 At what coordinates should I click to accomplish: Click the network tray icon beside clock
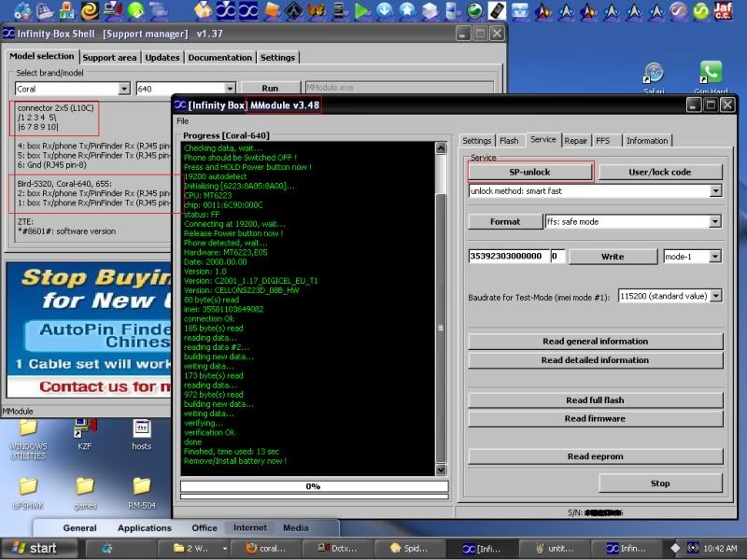[693, 548]
